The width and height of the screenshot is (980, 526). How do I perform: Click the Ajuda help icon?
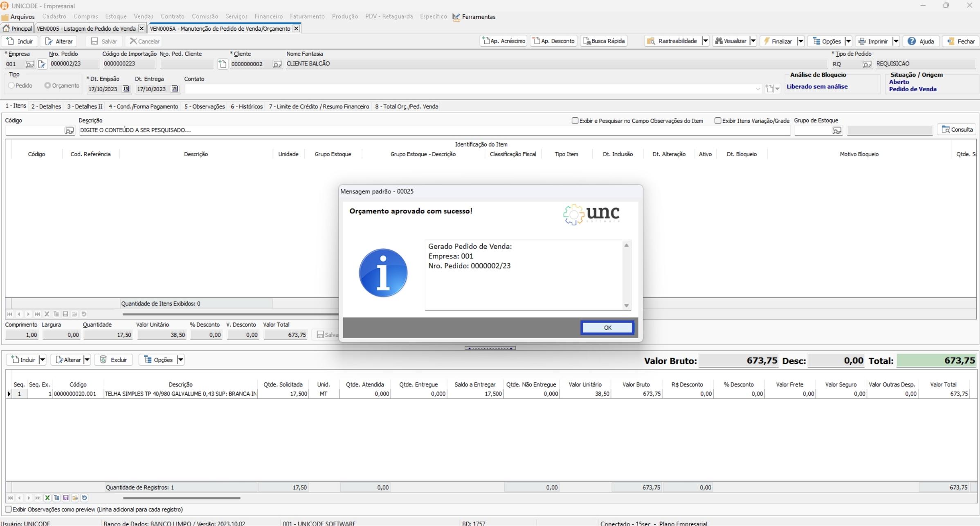pyautogui.click(x=911, y=41)
